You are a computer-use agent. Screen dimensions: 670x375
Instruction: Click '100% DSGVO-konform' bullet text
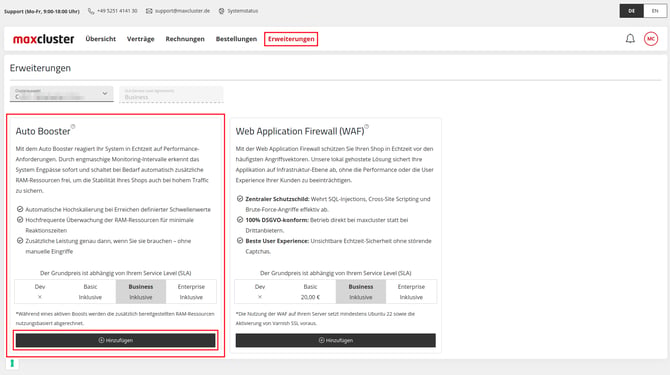327,225
